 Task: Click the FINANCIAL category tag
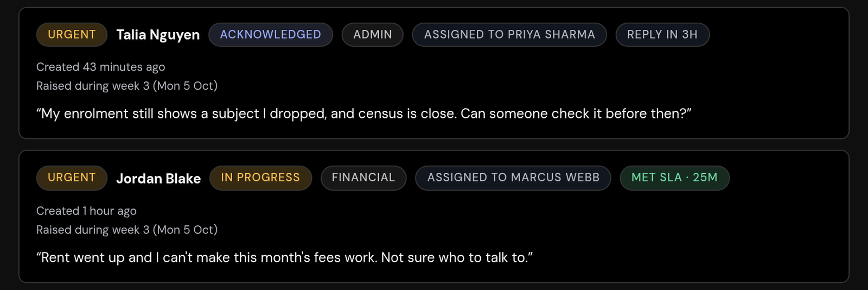pyautogui.click(x=363, y=178)
